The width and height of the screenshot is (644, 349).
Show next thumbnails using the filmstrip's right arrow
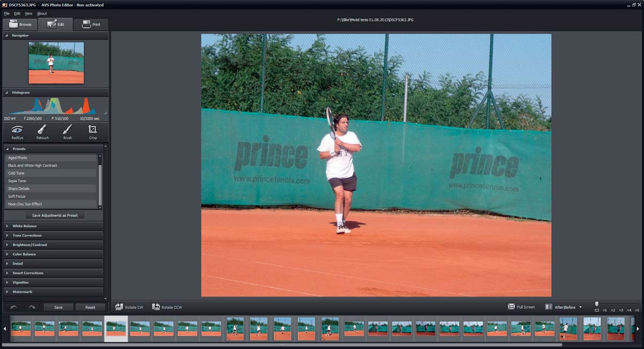pyautogui.click(x=637, y=329)
